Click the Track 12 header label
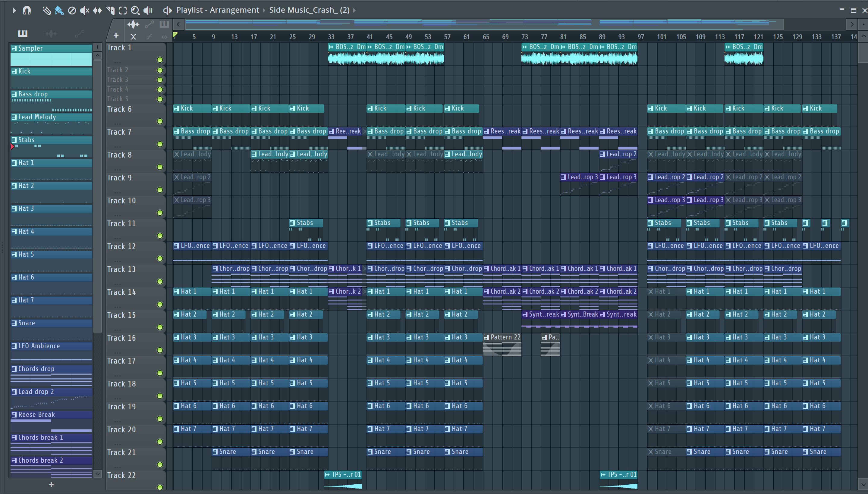 pyautogui.click(x=121, y=247)
